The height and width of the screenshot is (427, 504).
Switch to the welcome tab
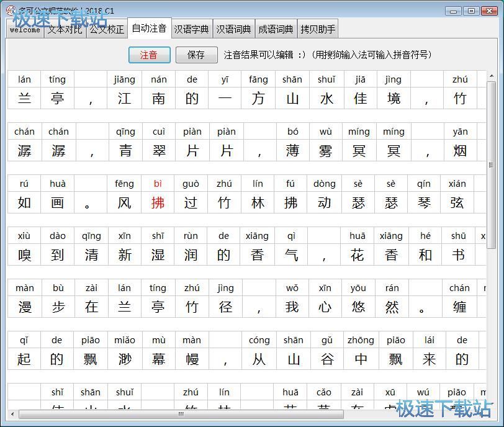(25, 29)
